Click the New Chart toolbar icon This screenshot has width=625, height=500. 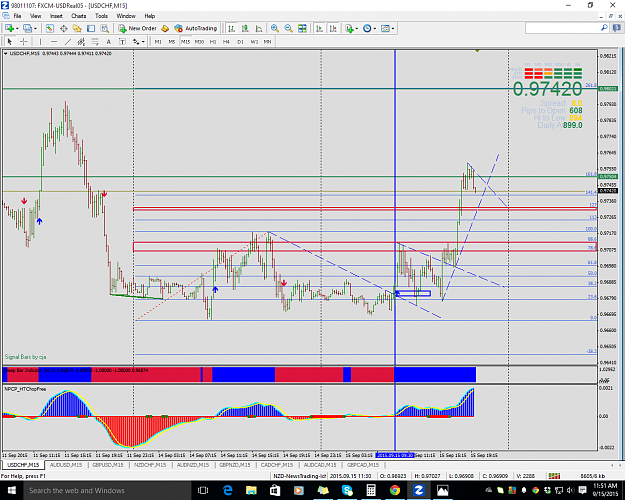pos(8,28)
